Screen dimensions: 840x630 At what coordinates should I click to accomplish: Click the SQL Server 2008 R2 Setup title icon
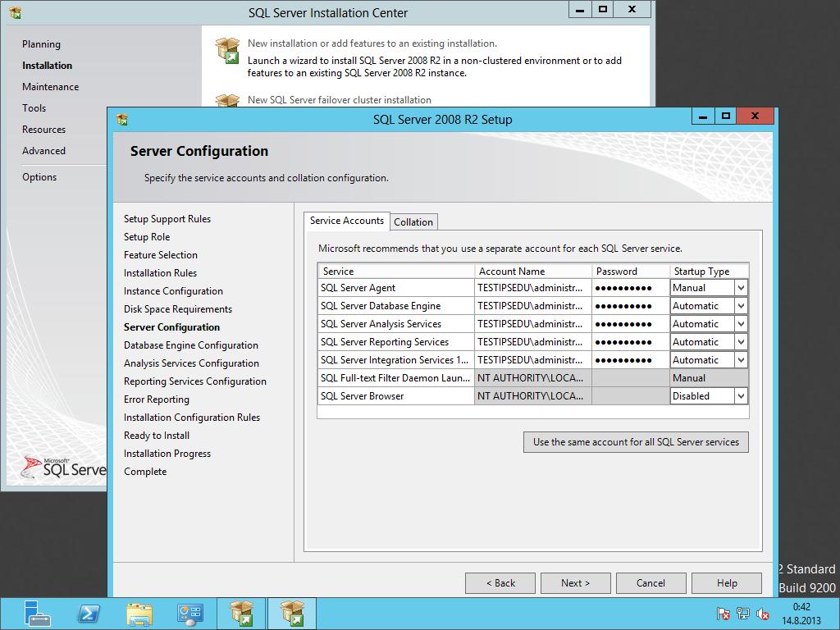(122, 120)
